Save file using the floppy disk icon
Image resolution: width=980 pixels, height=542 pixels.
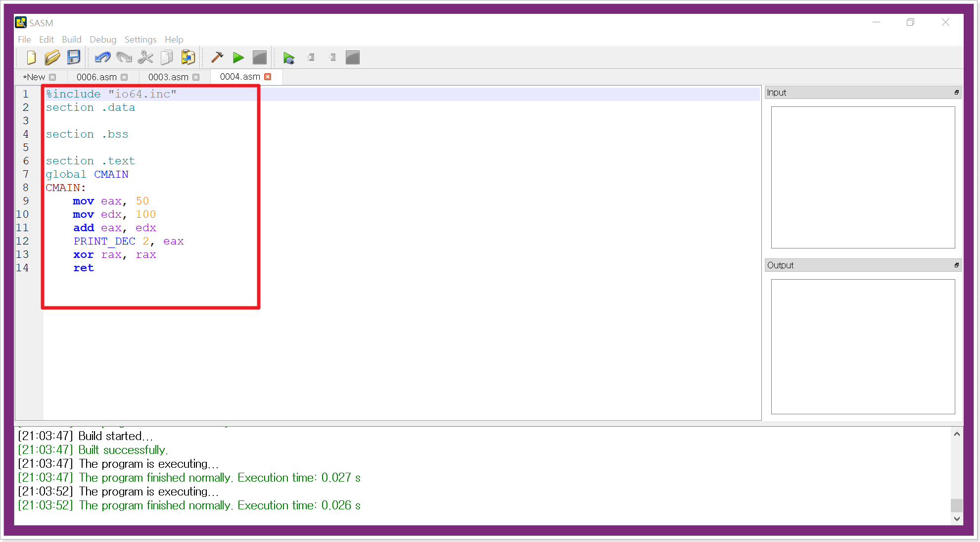pos(74,58)
